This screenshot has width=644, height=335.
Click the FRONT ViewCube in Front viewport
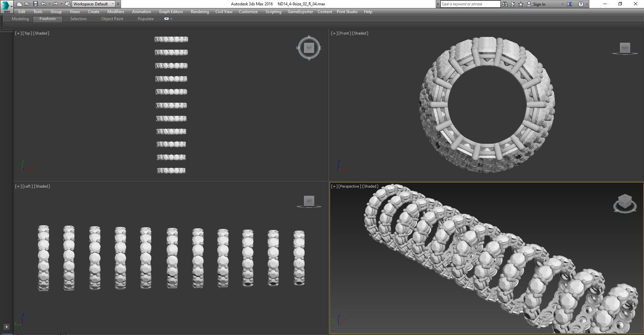point(625,48)
